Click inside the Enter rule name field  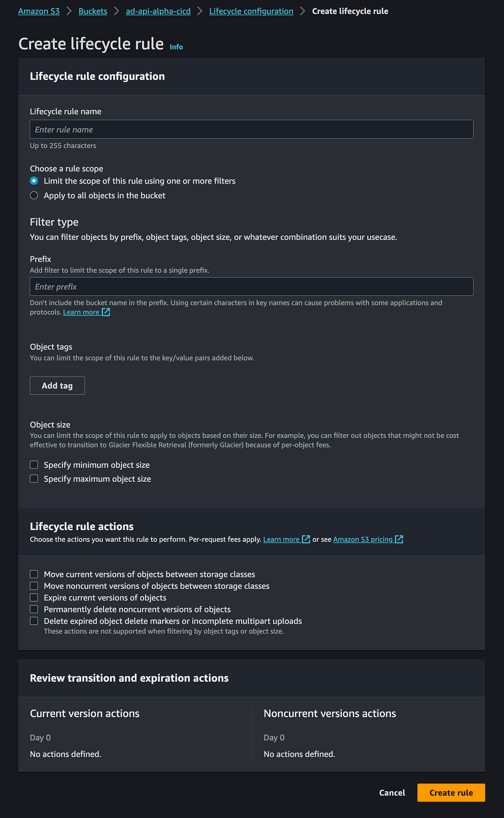pos(251,129)
